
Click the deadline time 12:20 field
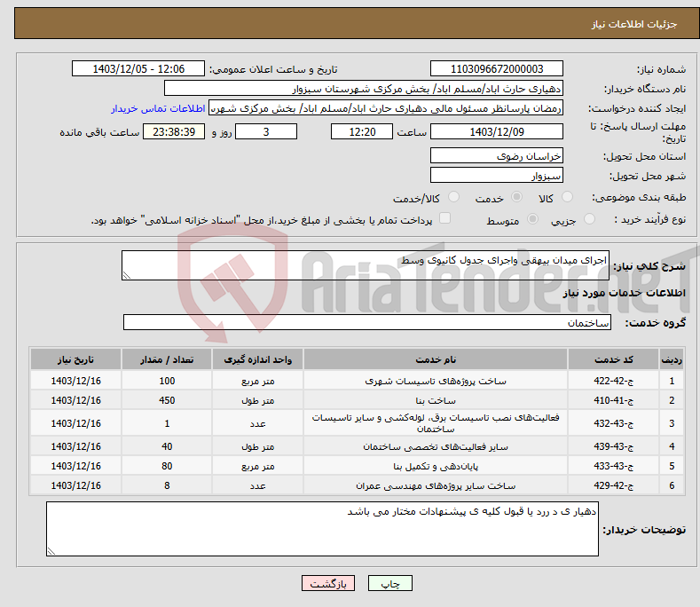coord(362,131)
